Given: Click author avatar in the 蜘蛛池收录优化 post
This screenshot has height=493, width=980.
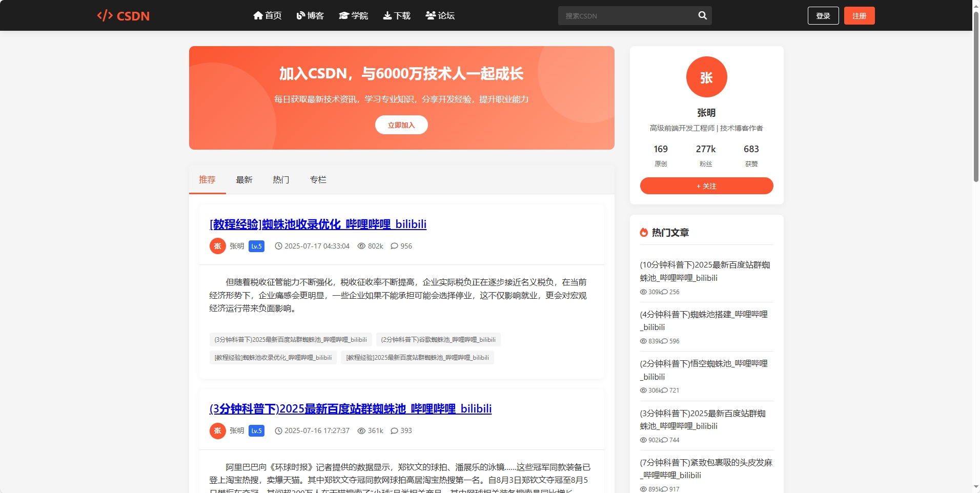Looking at the screenshot, I should pos(218,246).
